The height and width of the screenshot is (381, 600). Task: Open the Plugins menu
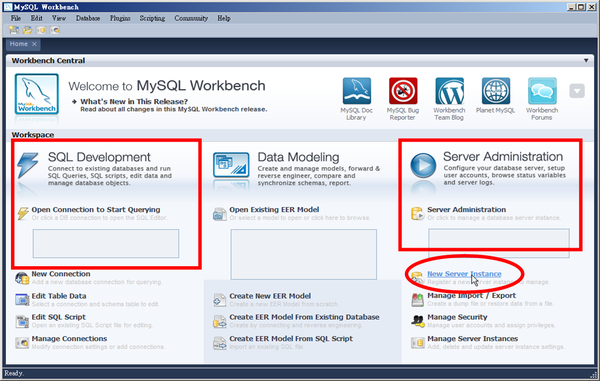point(120,18)
